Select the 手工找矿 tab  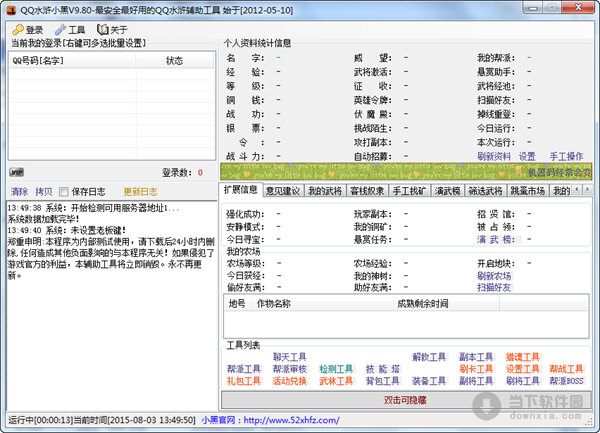pyautogui.click(x=409, y=190)
